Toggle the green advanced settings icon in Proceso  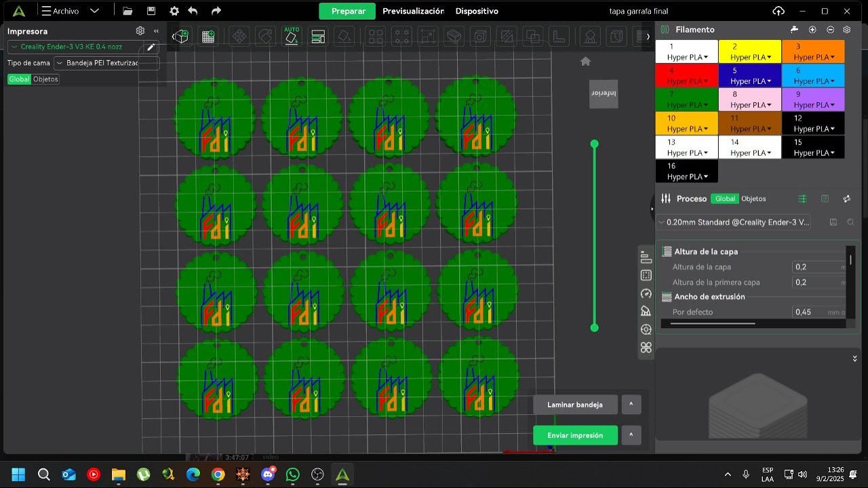click(803, 199)
